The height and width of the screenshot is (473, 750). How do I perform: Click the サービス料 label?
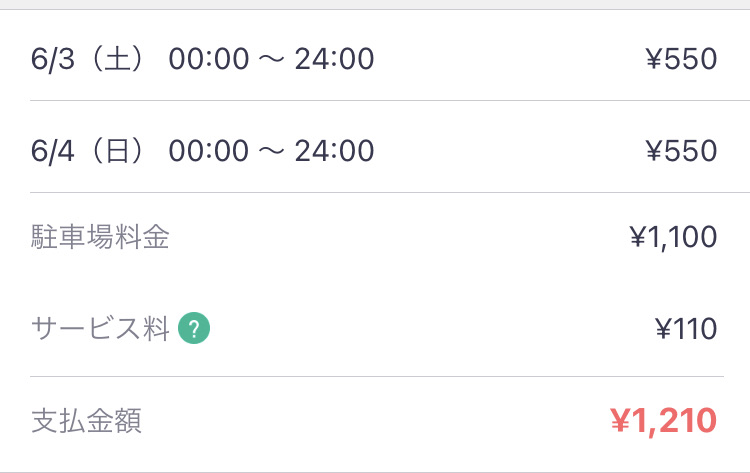pyautogui.click(x=100, y=328)
